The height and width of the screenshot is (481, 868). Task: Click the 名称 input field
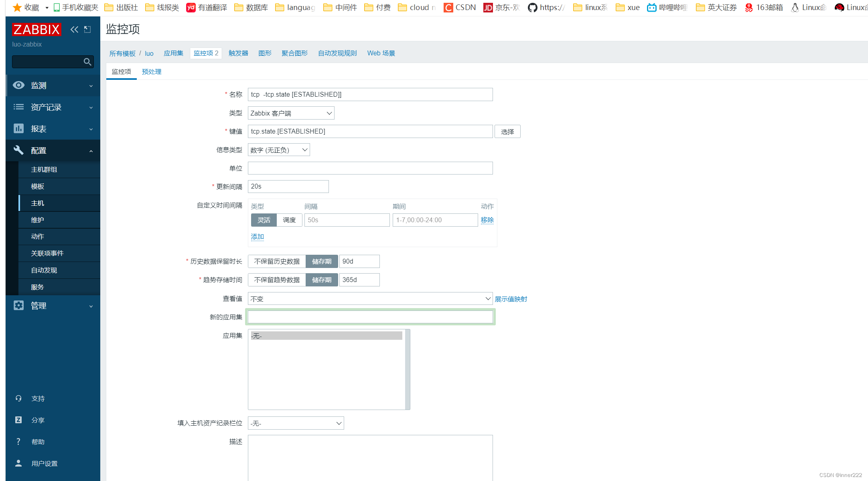coord(370,94)
